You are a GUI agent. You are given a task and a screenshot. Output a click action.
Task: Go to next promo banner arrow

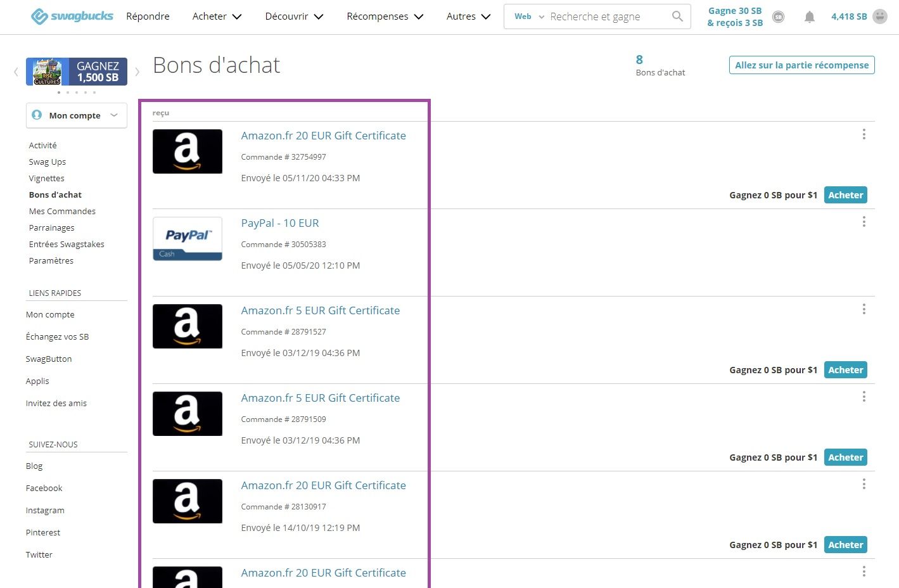[137, 72]
